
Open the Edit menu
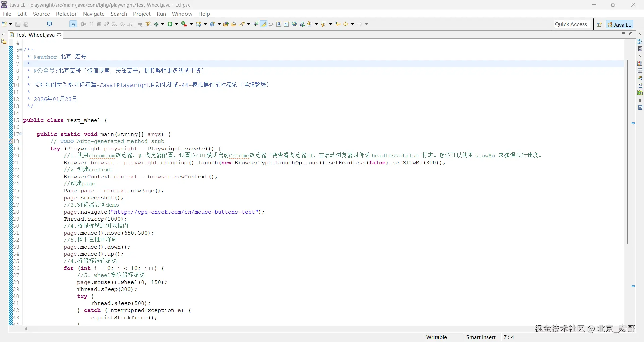[x=22, y=14]
